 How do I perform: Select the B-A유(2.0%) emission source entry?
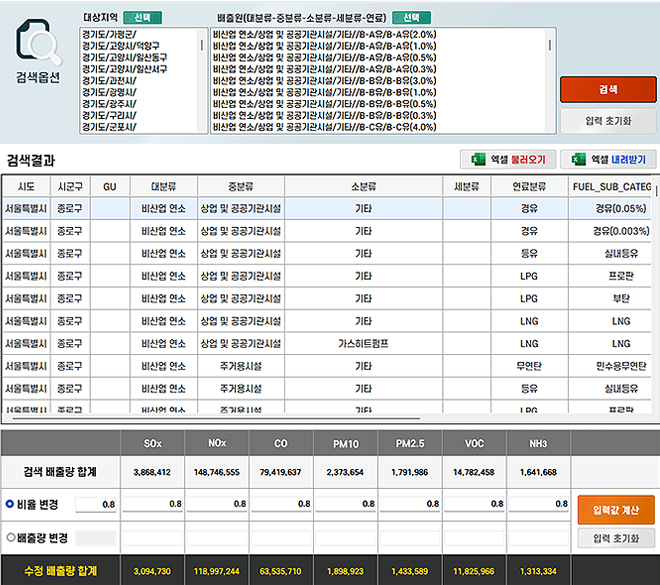coord(325,35)
